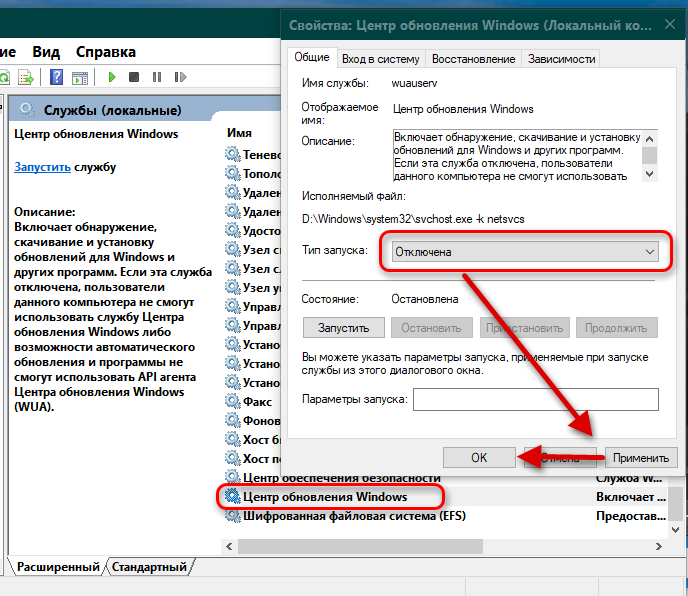Open the blue question mark Help icon
Screen dimensions: 688x596
58,77
